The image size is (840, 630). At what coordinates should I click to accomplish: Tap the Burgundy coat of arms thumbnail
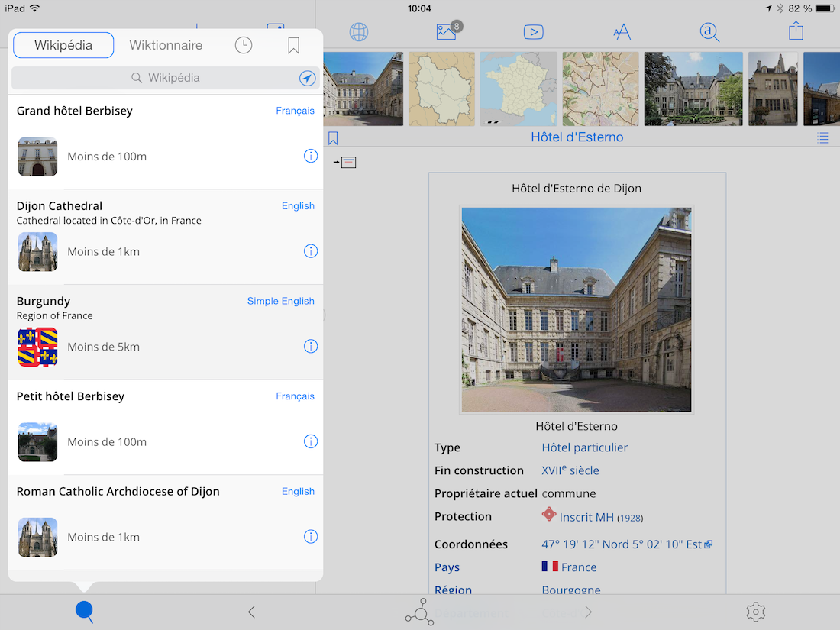37,347
